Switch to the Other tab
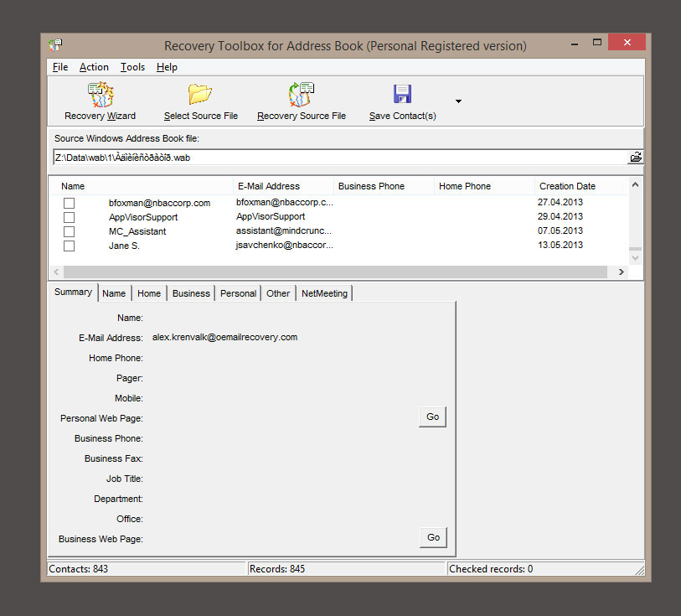This screenshot has height=616, width=681. click(x=278, y=293)
